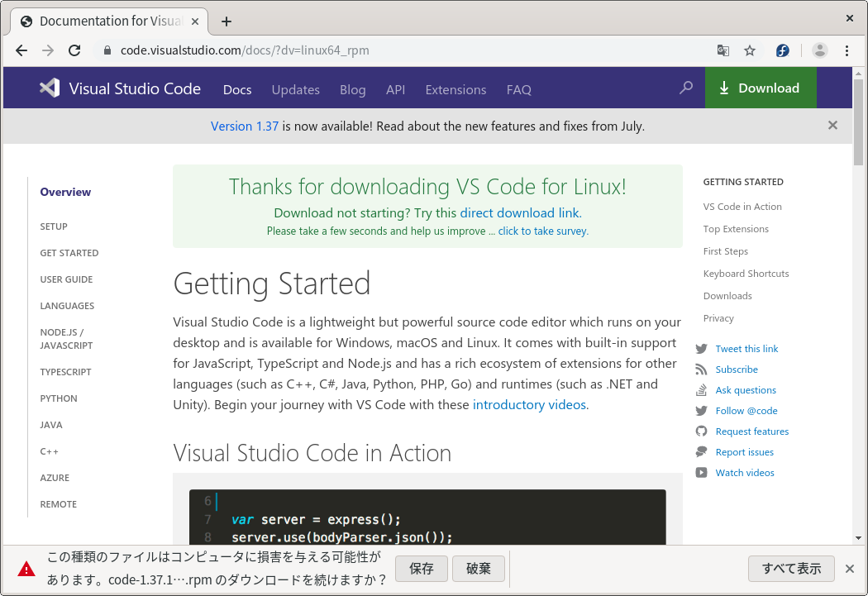Click the direct download link
Image resolution: width=868 pixels, height=596 pixels.
[519, 213]
